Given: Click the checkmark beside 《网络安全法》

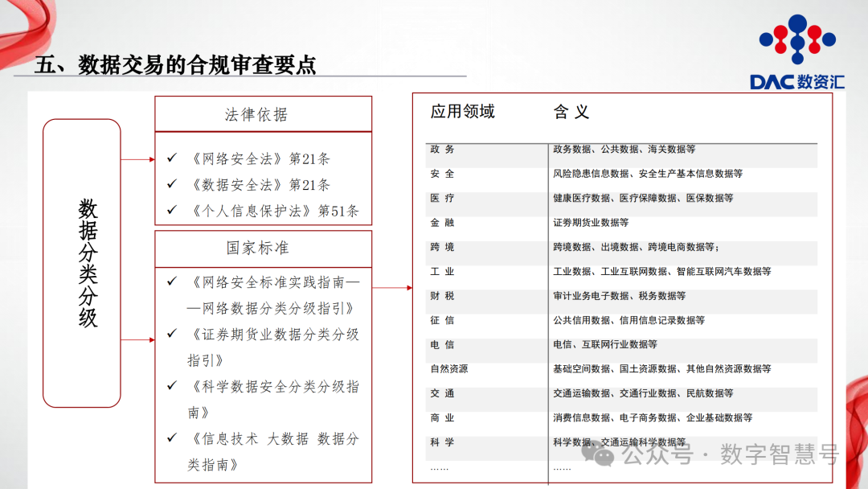Looking at the screenshot, I should tap(172, 158).
